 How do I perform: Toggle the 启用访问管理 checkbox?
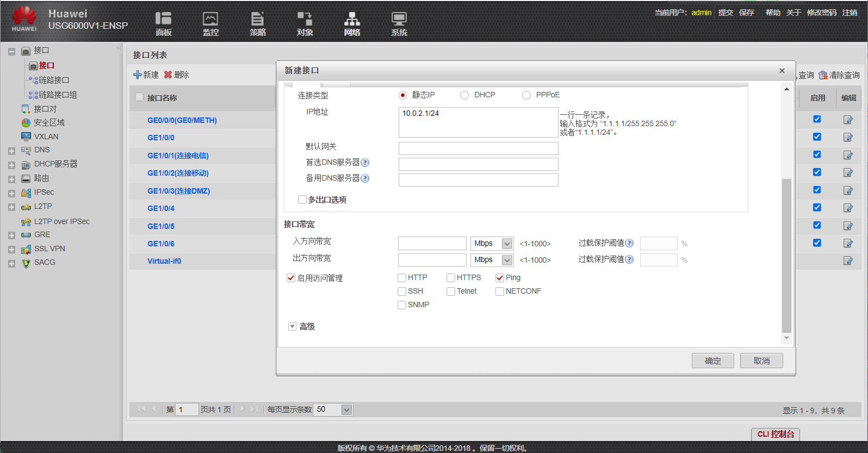pos(291,278)
